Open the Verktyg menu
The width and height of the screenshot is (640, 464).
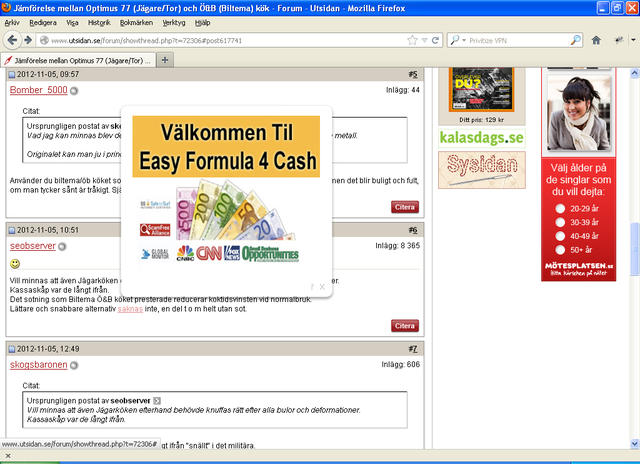174,23
